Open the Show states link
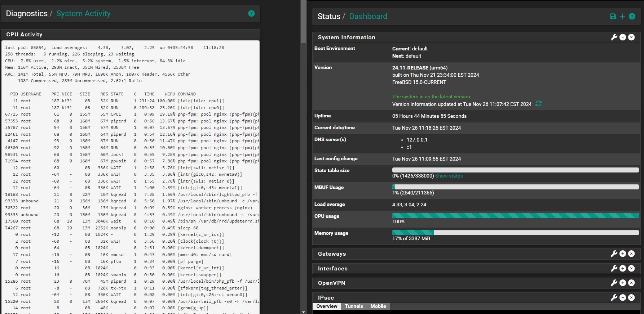The image size is (644, 314). point(449,176)
